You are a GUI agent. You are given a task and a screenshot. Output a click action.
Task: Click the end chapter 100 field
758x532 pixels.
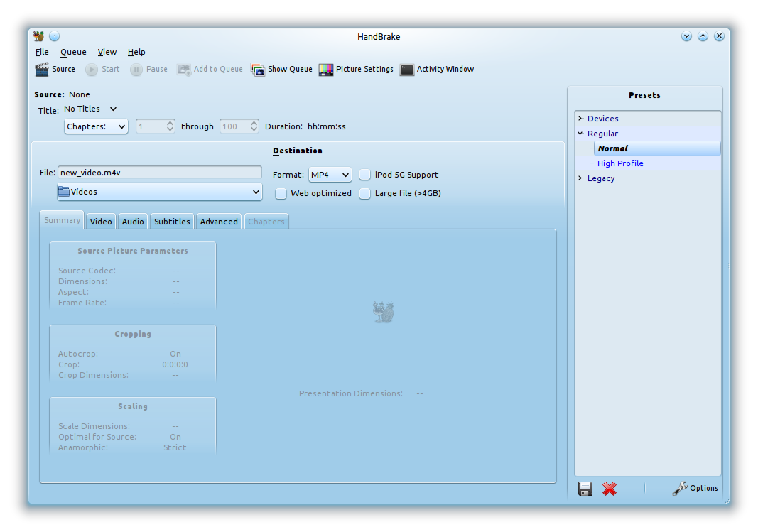[x=234, y=126]
